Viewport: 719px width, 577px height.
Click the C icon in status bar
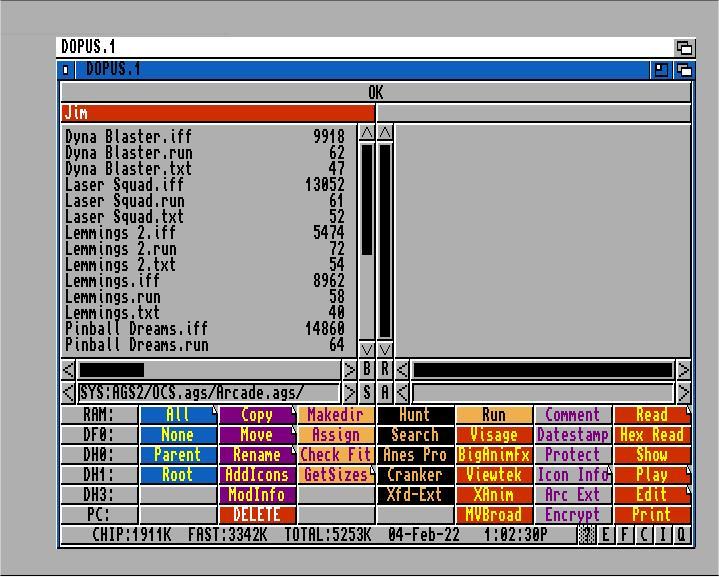pos(644,535)
